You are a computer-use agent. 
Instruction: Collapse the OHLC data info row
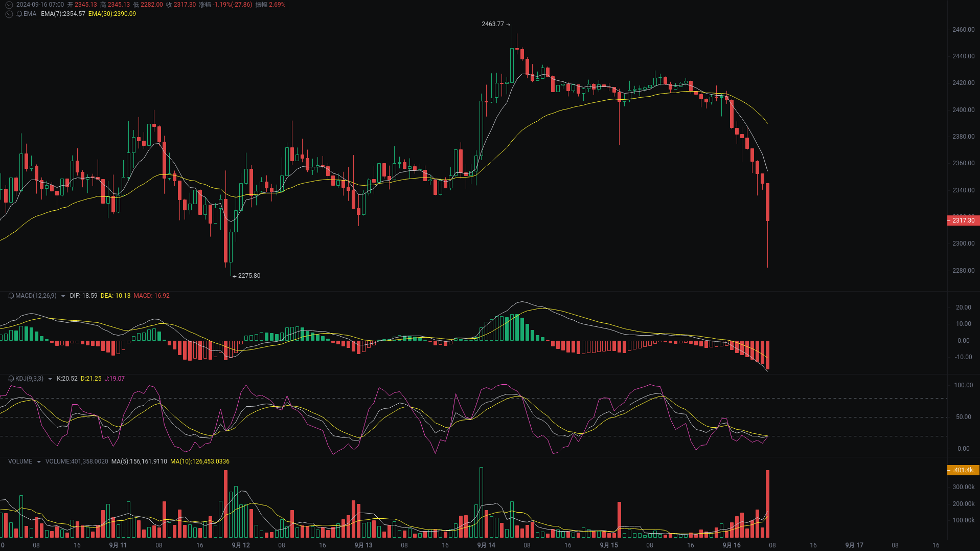(9, 5)
